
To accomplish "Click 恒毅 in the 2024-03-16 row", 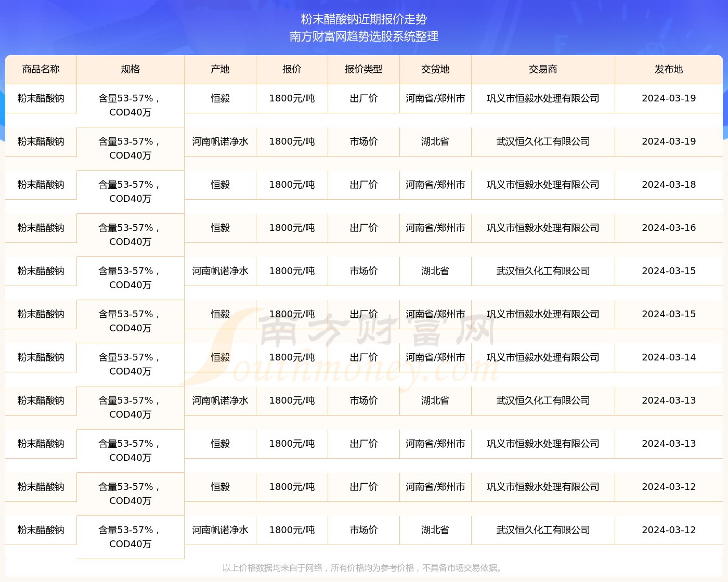I will 220,228.
